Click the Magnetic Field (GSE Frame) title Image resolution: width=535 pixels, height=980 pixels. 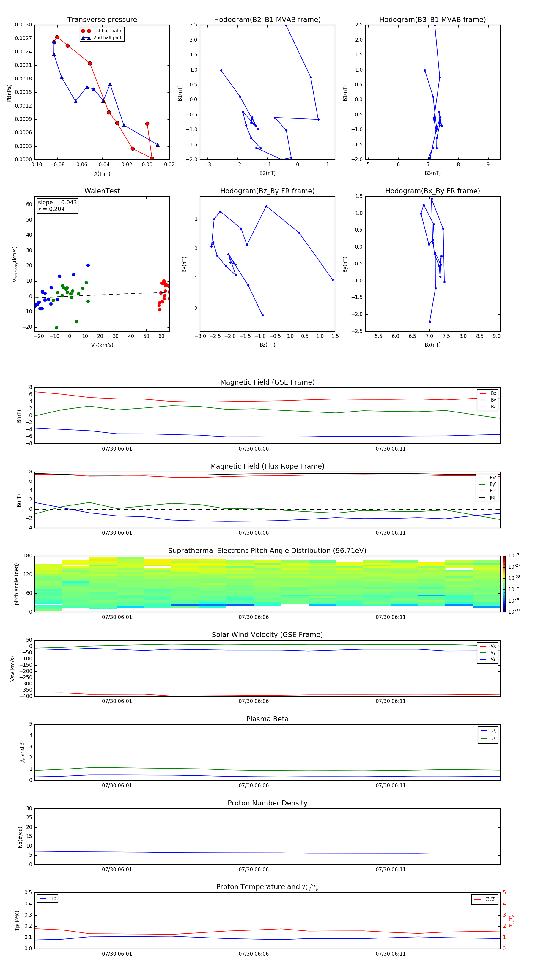click(x=267, y=382)
